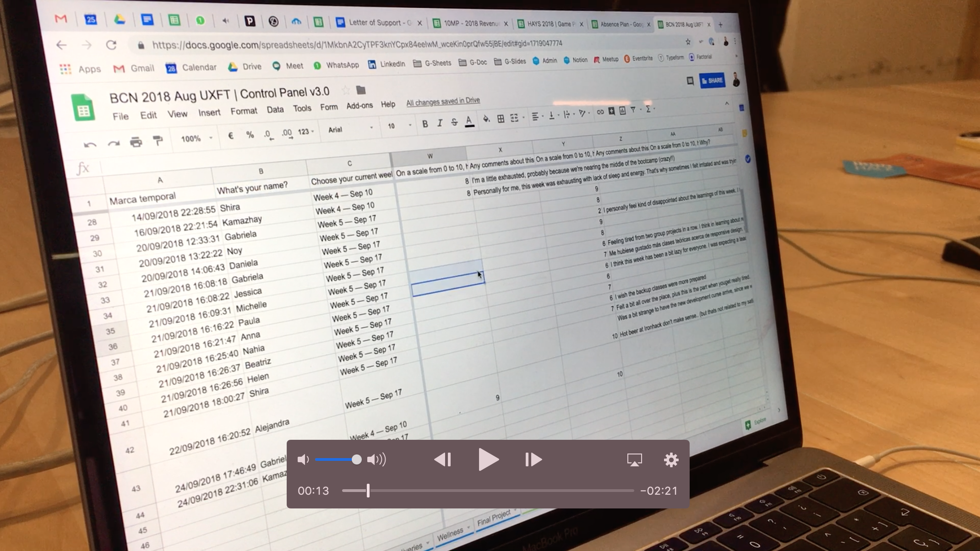The image size is (980, 551).
Task: Open the font size 10 dropdown
Action: click(399, 125)
